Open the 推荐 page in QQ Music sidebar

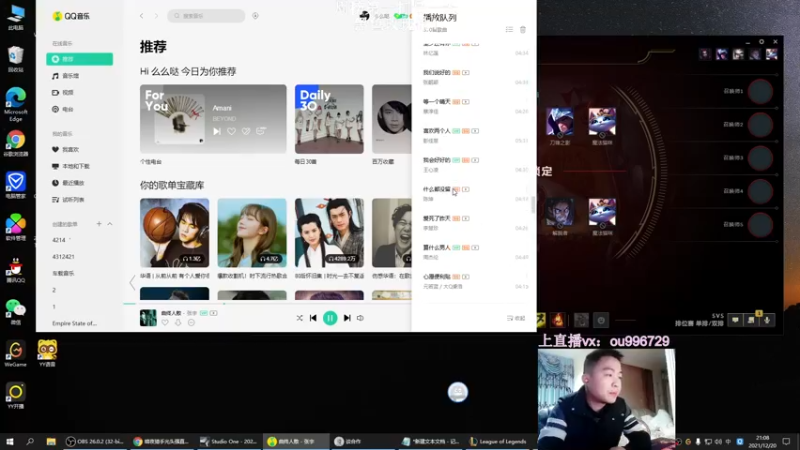point(79,59)
